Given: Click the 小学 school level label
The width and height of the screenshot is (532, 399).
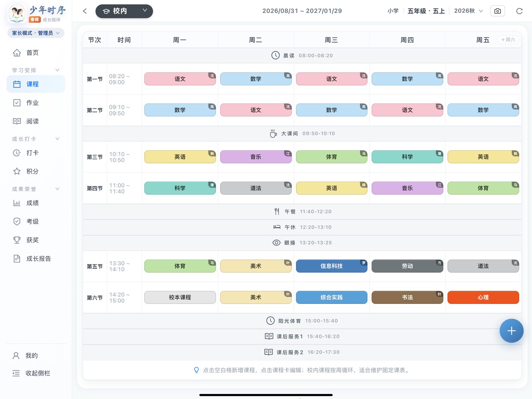Looking at the screenshot, I should [x=393, y=11].
